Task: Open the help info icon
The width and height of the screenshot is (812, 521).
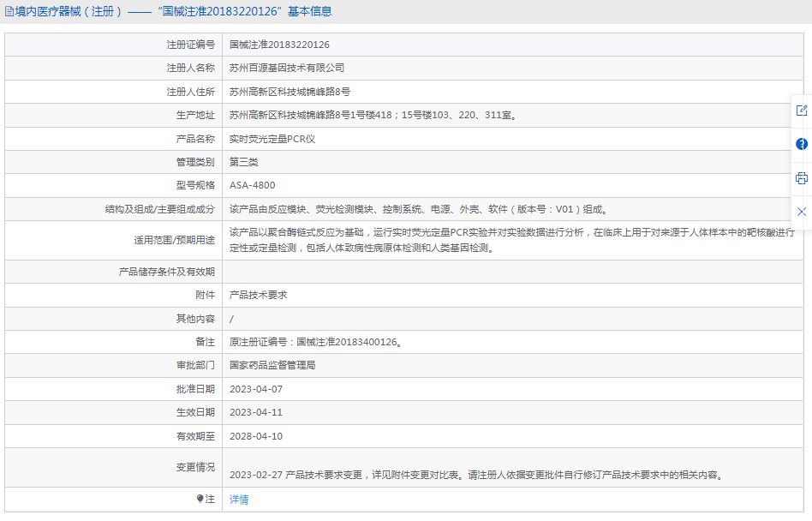Action: pyautogui.click(x=802, y=144)
